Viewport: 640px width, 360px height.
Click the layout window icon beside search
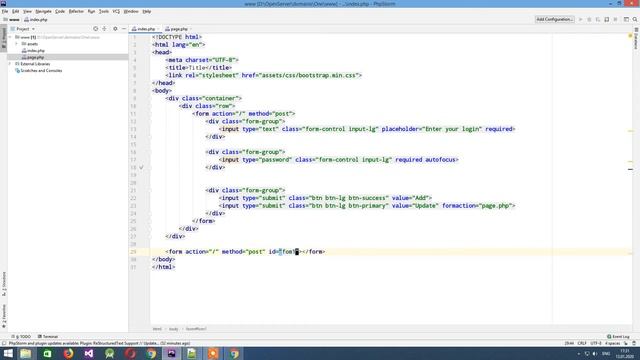(626, 19)
